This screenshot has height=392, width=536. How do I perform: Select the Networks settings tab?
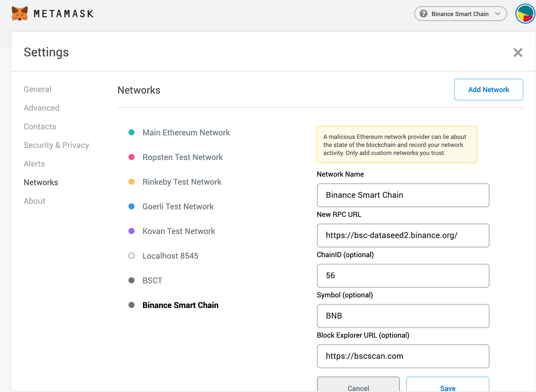(41, 182)
